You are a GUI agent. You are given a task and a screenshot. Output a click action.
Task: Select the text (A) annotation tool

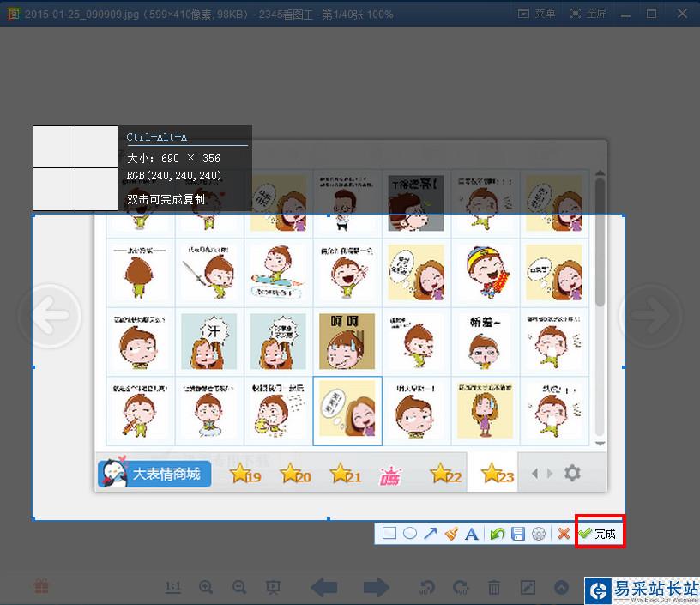tap(472, 534)
